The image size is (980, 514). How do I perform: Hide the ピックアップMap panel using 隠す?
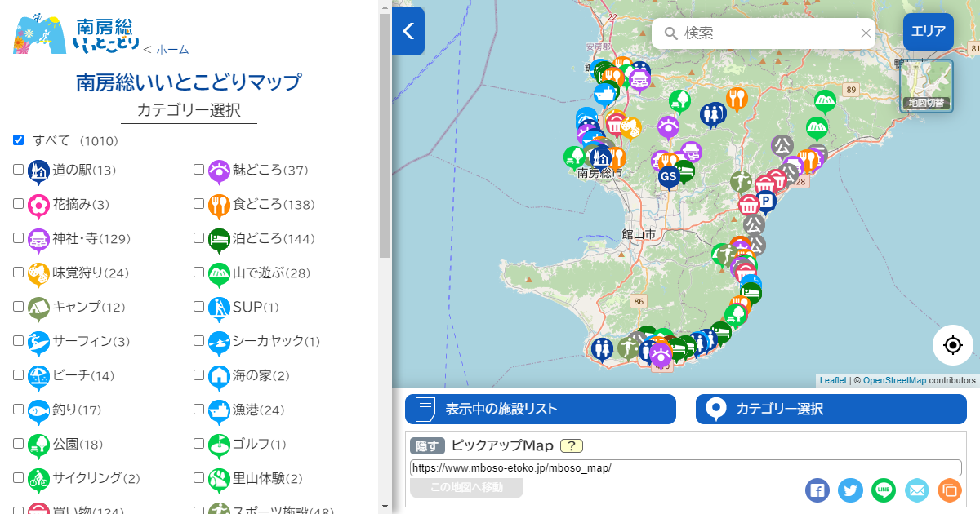[x=427, y=446]
